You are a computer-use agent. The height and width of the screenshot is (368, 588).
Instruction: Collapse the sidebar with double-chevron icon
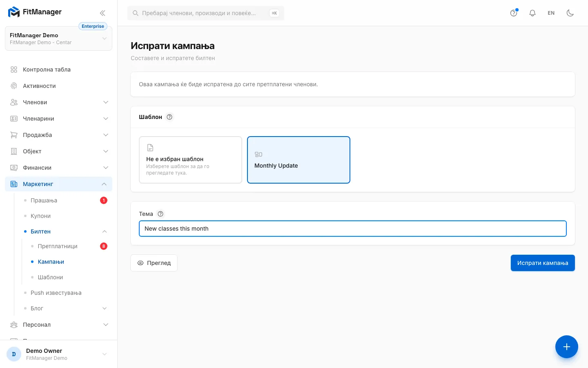pyautogui.click(x=102, y=13)
